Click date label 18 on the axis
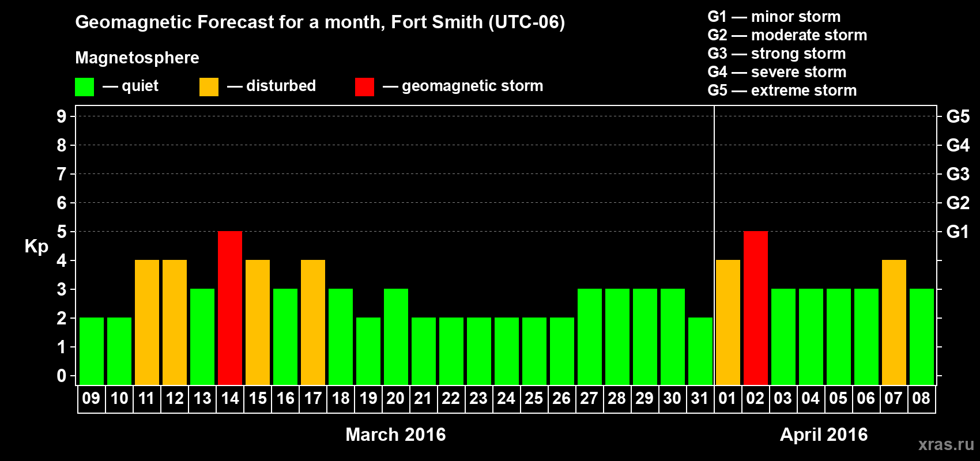The width and height of the screenshot is (980, 461). coord(341,399)
